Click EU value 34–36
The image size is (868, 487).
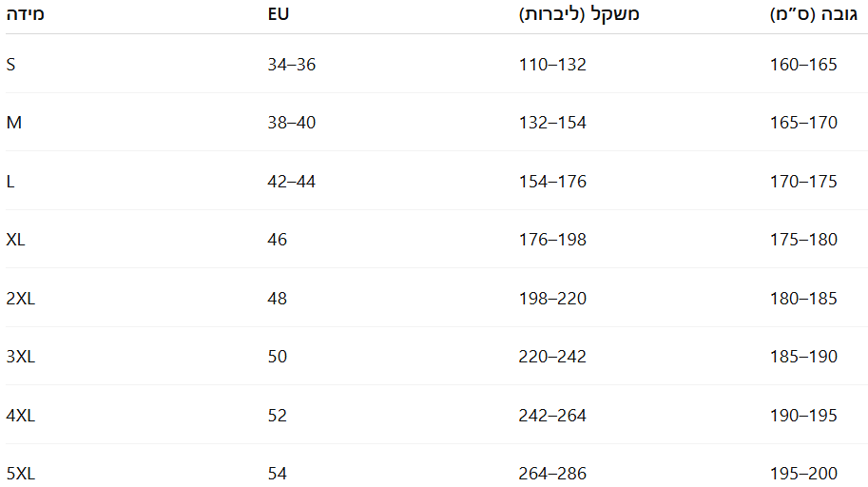[291, 65]
